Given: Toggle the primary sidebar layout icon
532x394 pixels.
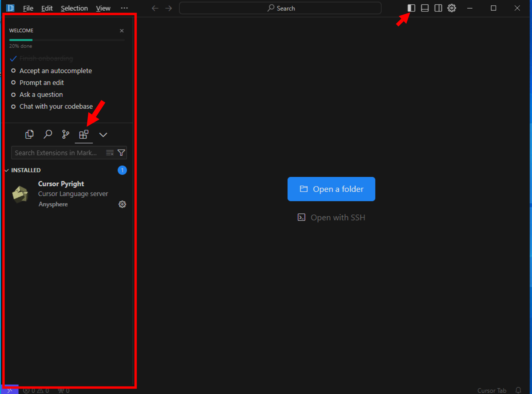Looking at the screenshot, I should (x=411, y=8).
